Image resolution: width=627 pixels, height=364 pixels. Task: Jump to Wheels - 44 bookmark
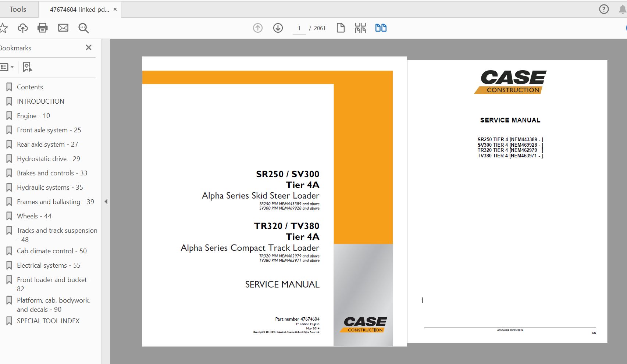point(34,216)
